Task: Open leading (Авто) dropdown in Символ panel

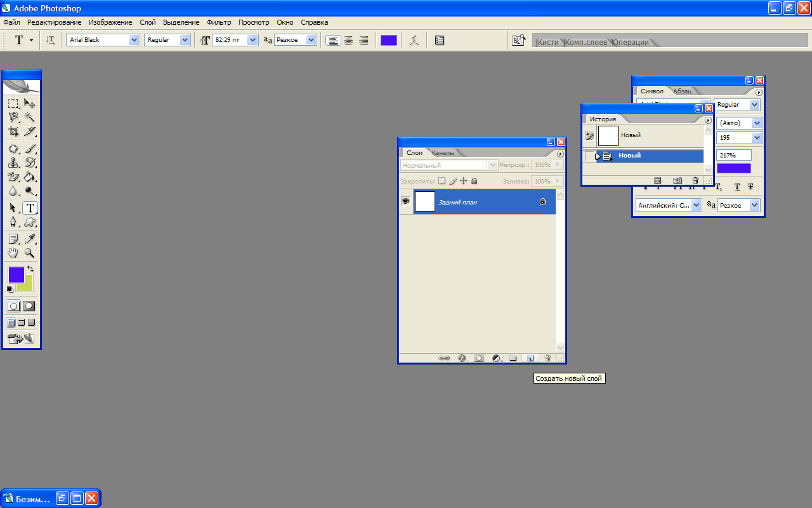Action: 756,123
